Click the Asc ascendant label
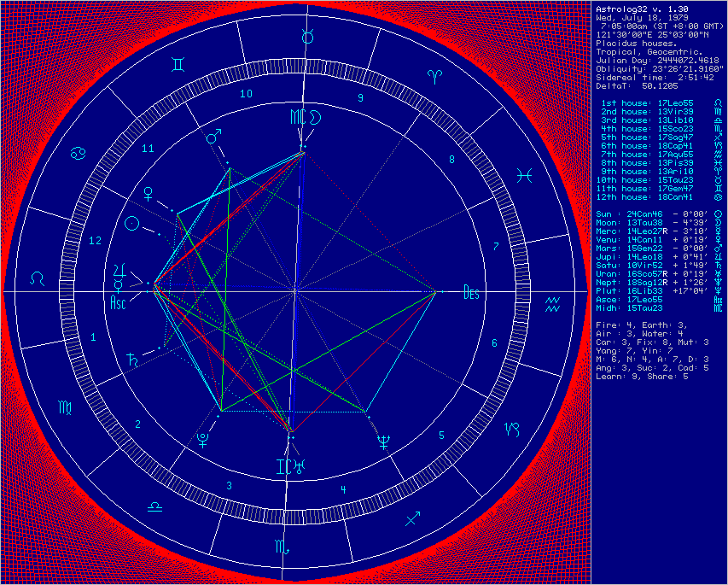The height and width of the screenshot is (585, 728). tap(119, 301)
